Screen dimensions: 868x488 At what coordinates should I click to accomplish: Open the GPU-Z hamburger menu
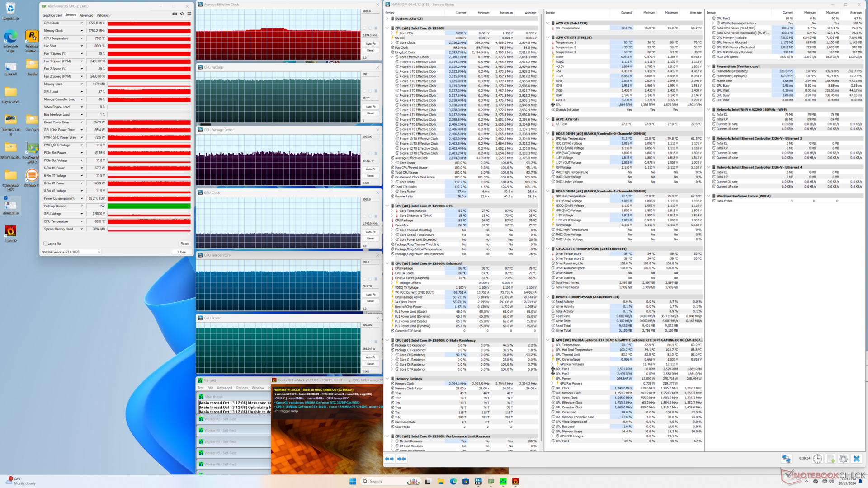(189, 14)
